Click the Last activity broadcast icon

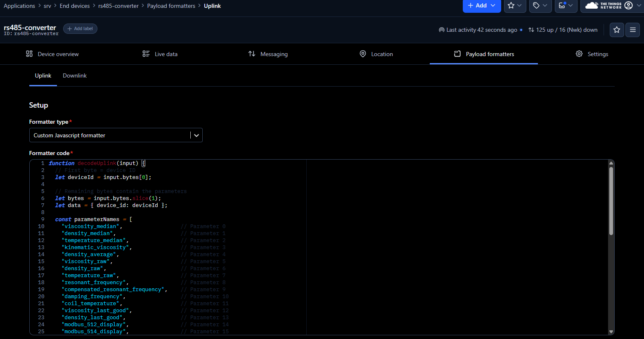pos(441,30)
